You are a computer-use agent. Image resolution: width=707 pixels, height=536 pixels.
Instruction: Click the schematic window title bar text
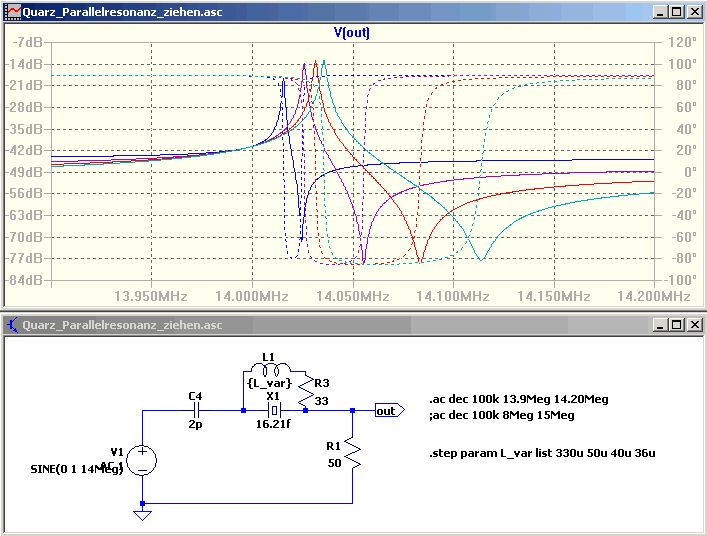point(122,325)
